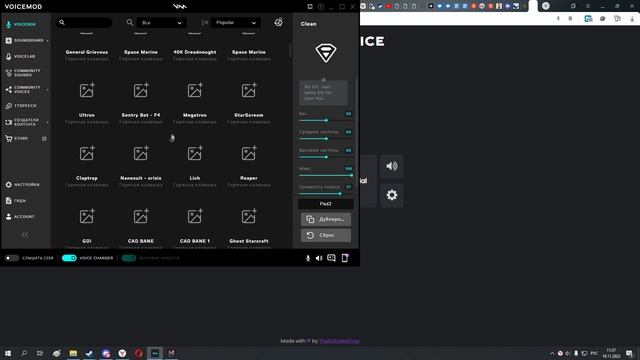
Task: Toggle the Слышать себя hear-myself switch
Action: [12, 258]
